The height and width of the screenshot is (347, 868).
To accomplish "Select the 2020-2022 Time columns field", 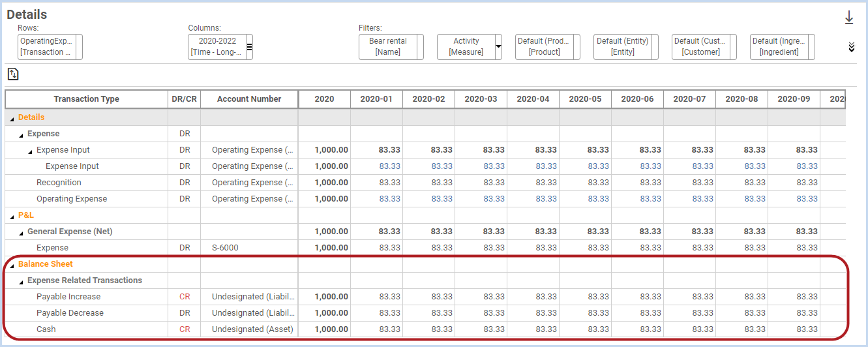I will [x=217, y=47].
